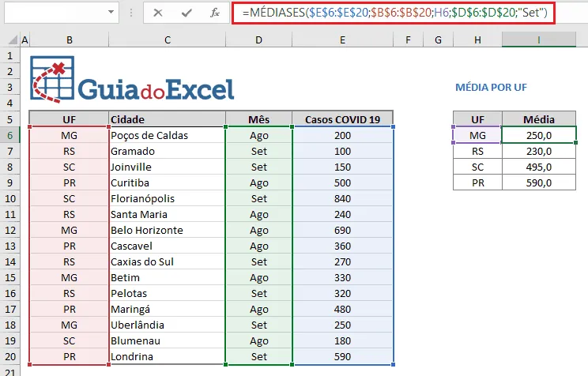The image size is (588, 376).
Task: Select cell 'Curitiba'
Action: [167, 182]
